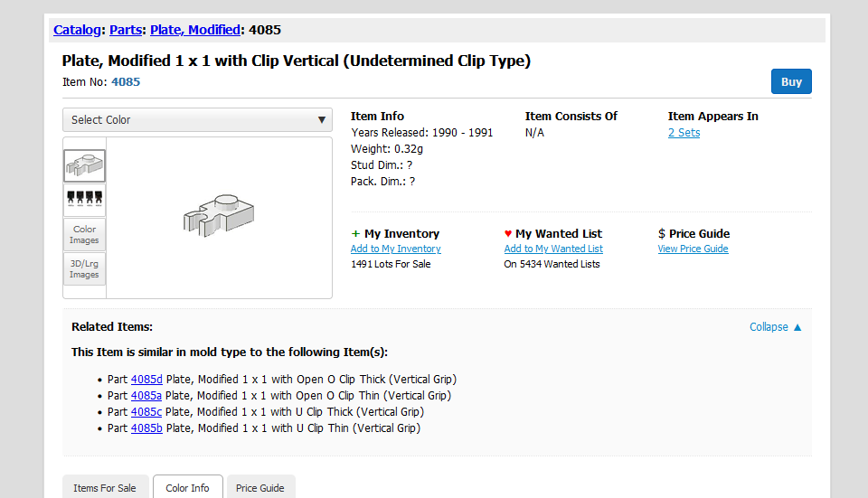
Task: Click Add to My Wanted List link
Action: pyautogui.click(x=553, y=249)
